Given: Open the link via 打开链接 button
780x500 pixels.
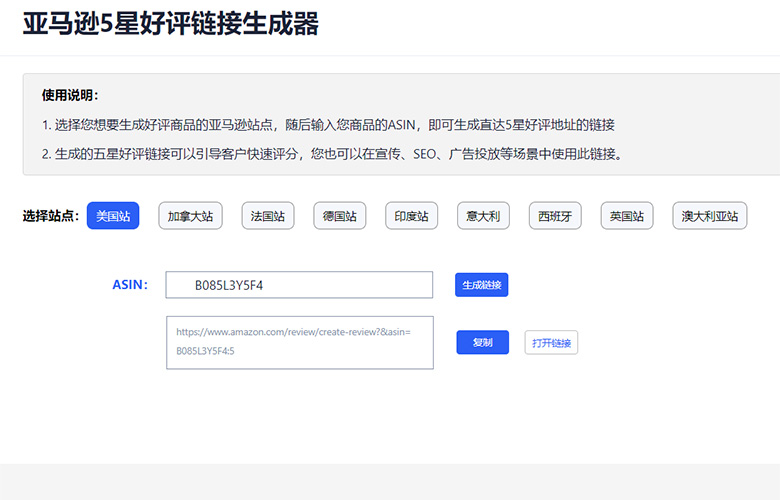Looking at the screenshot, I should pyautogui.click(x=551, y=343).
